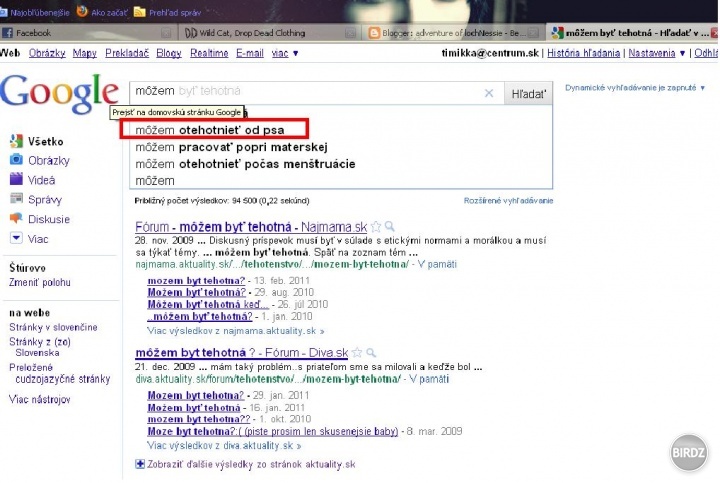
Task: Select Videá text in left sidebar
Action: click(41, 180)
